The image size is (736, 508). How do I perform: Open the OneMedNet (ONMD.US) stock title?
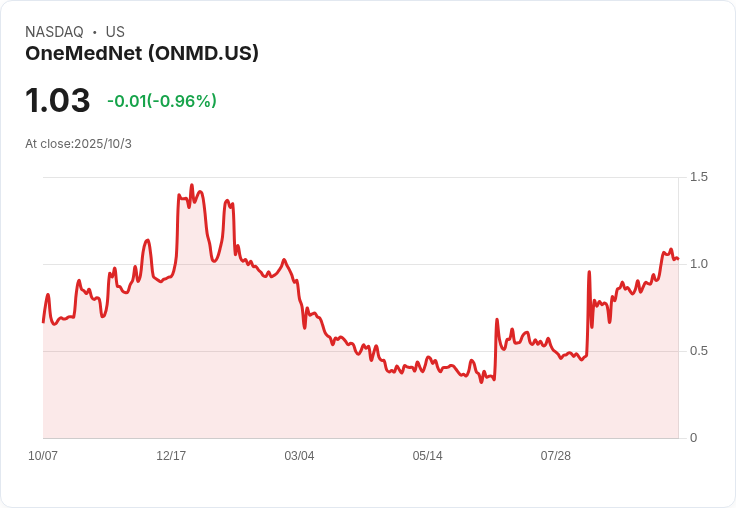coord(142,54)
